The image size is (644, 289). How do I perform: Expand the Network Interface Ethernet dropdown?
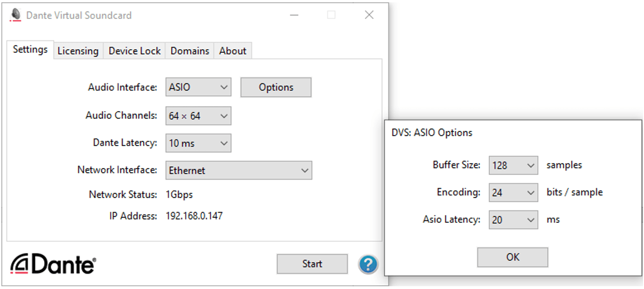click(x=239, y=170)
